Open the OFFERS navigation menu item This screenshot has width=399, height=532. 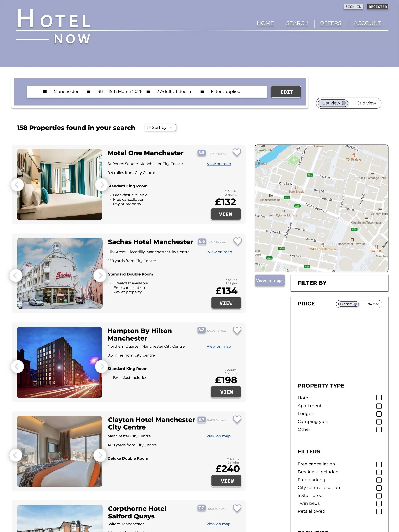click(330, 23)
